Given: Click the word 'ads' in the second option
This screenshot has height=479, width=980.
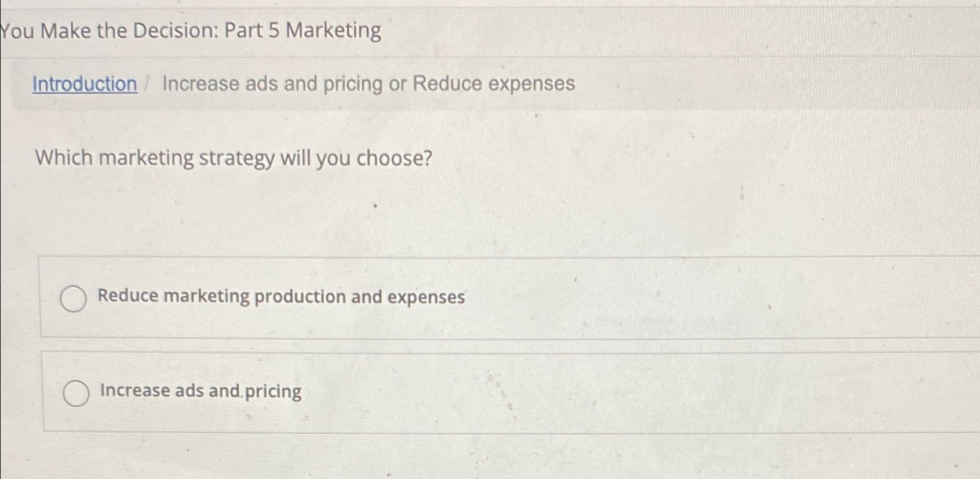Looking at the screenshot, I should pyautogui.click(x=190, y=391).
